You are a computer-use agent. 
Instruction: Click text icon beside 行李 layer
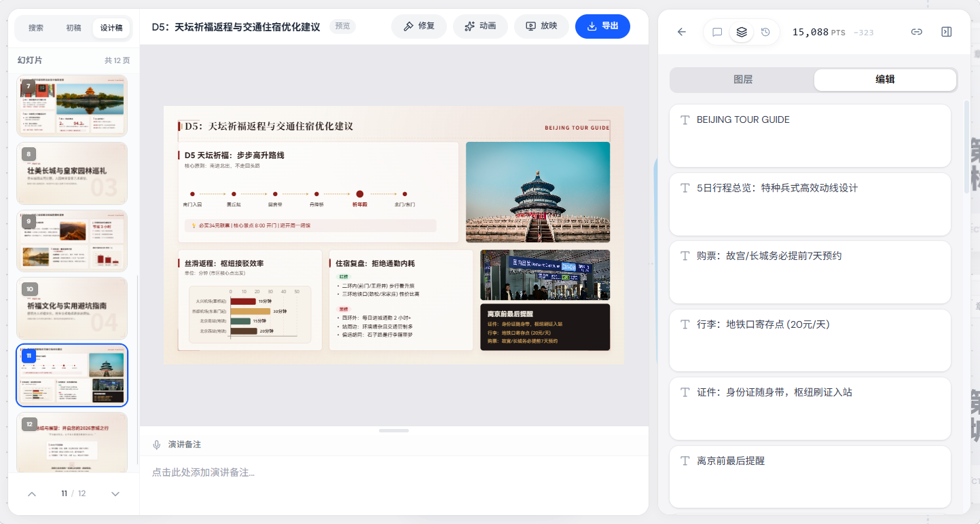point(685,324)
